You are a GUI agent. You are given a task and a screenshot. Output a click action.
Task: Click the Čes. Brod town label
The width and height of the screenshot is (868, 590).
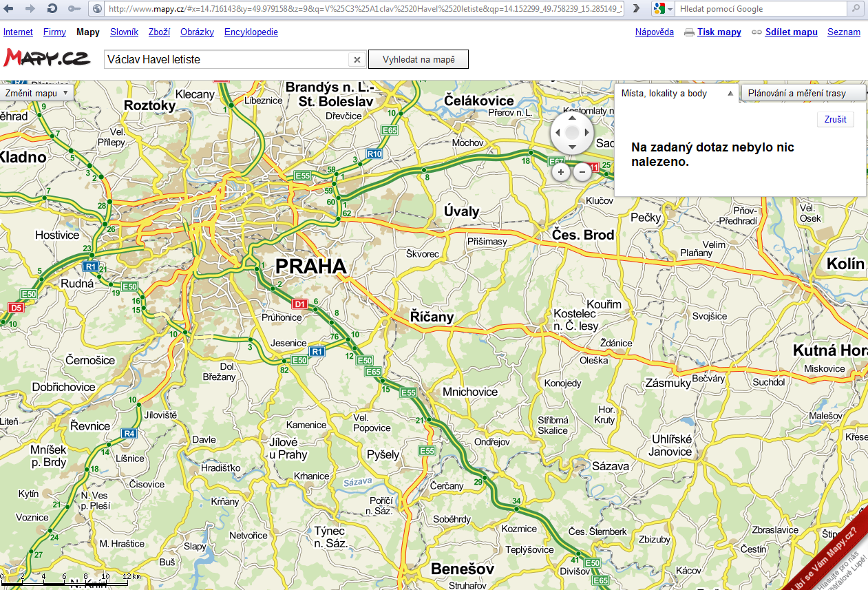pos(583,235)
